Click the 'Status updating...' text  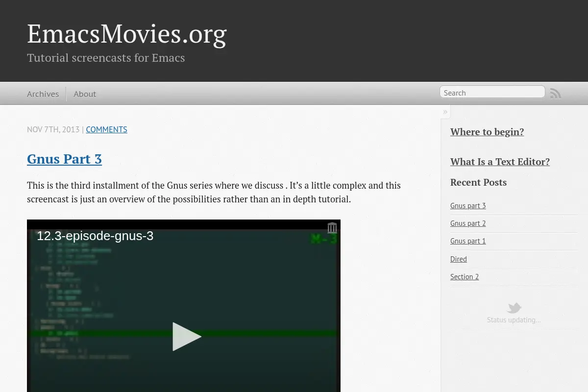(x=514, y=320)
